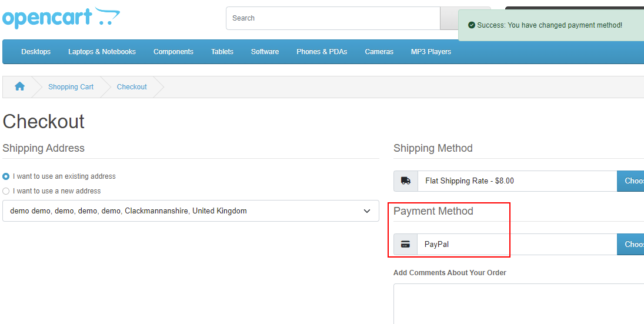Click the Checkout page heading

[44, 122]
